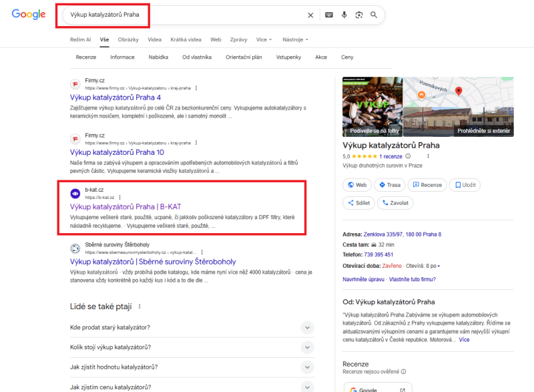This screenshot has height=392, width=534.
Task: Click info icon next to 1 recenze
Action: point(408,156)
